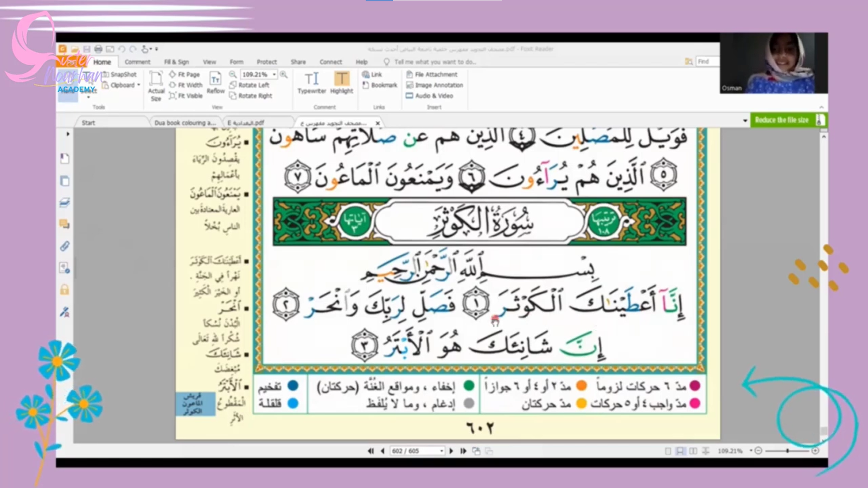Select the SnapShot tool
The image size is (868, 488).
pos(119,74)
